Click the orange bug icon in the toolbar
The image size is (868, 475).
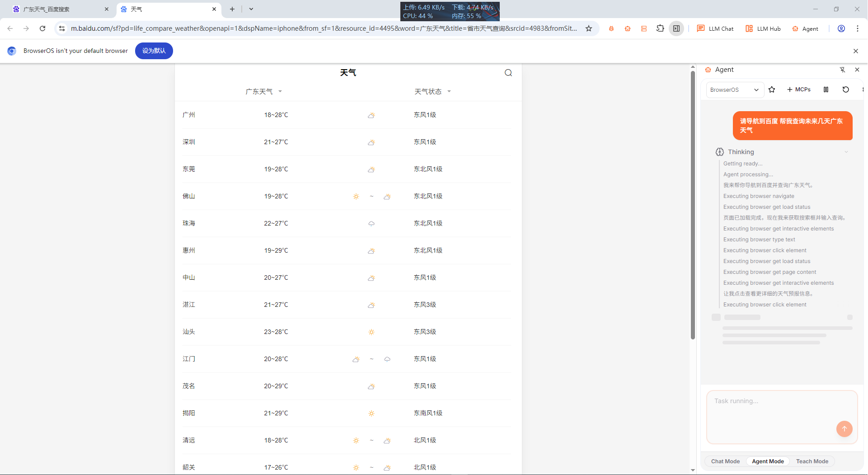pos(611,28)
